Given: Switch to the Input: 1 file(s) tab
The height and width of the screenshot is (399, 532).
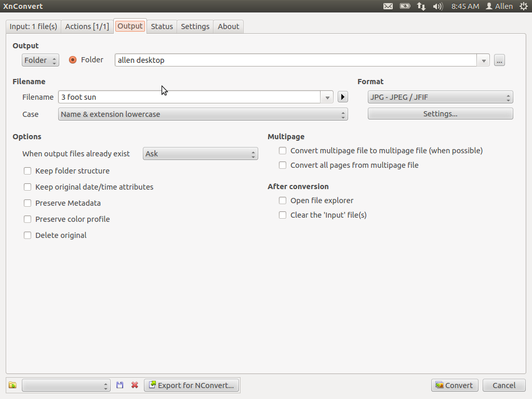Looking at the screenshot, I should [x=33, y=26].
